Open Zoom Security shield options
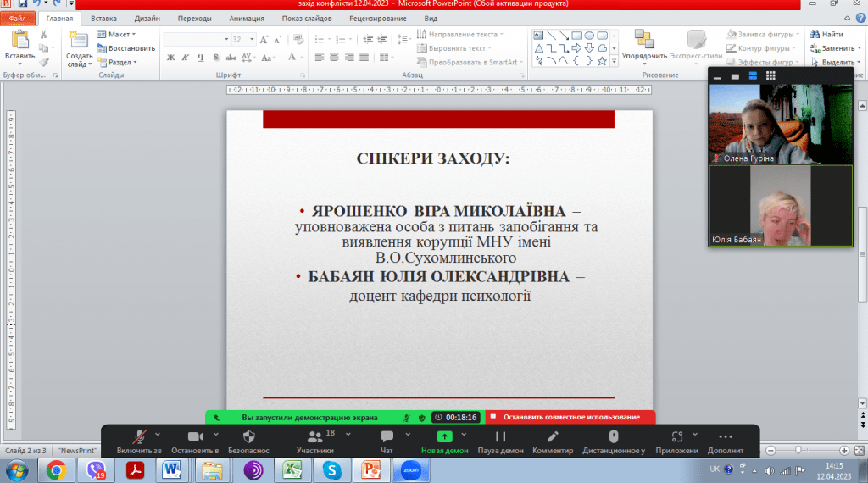This screenshot has width=868, height=483. coord(248,436)
